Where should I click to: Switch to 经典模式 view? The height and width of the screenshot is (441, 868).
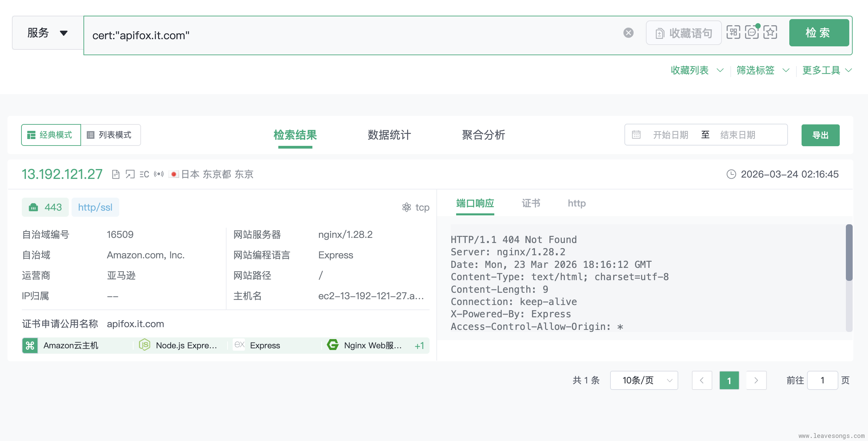coord(51,135)
